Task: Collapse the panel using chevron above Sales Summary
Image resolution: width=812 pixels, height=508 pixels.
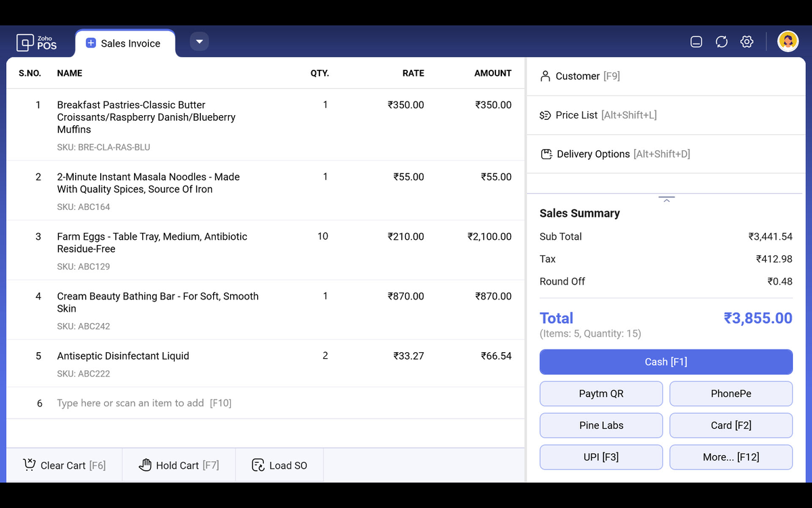Action: (667, 200)
